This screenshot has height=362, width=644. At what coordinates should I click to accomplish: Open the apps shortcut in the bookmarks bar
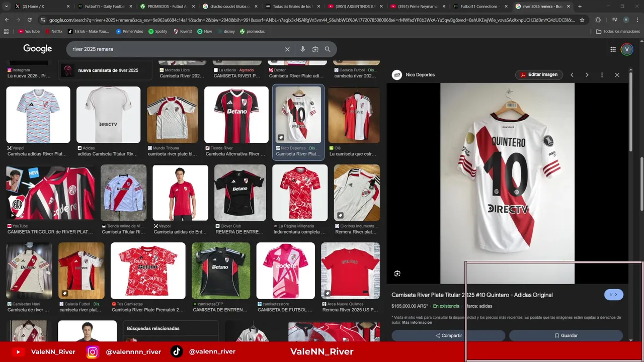[x=6, y=31]
